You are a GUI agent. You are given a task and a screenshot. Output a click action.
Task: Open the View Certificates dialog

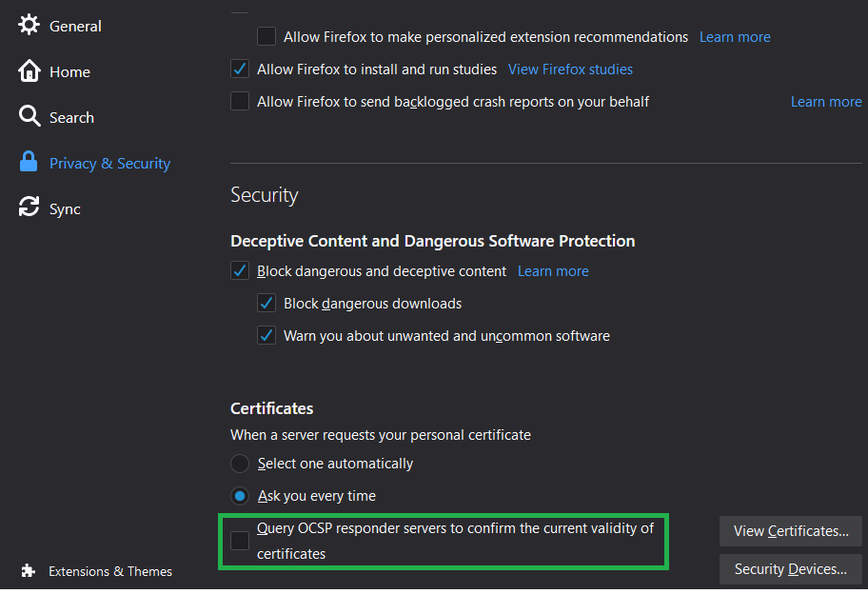tap(790, 531)
